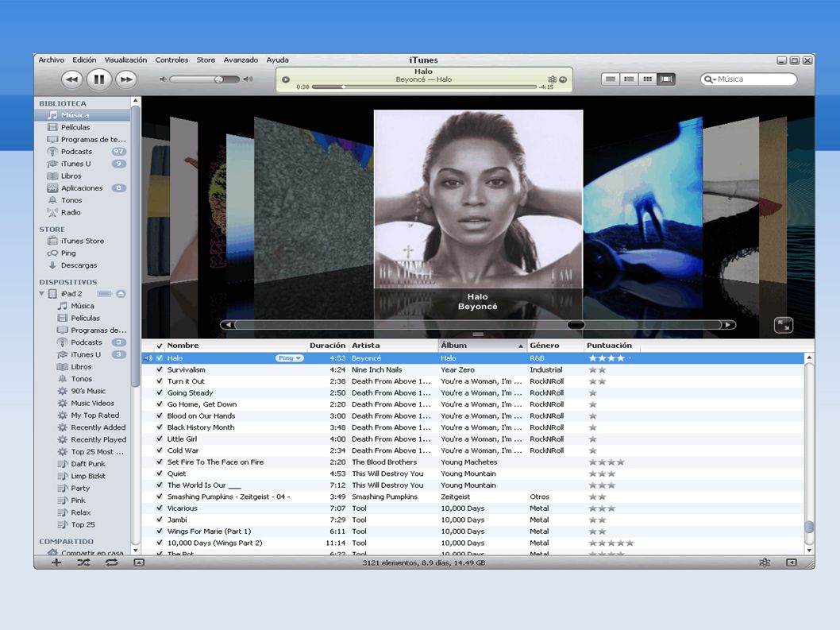The image size is (840, 630).
Task: Open the Avanzado menu
Action: point(241,60)
